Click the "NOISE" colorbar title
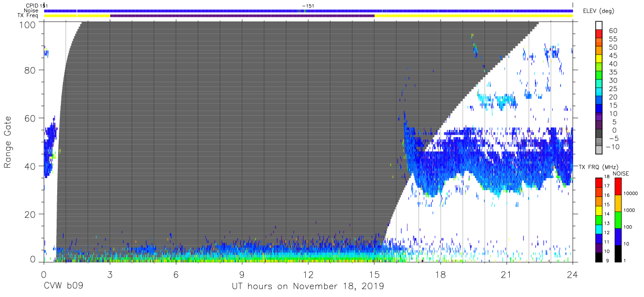The height and width of the screenshot is (297, 644). click(x=621, y=173)
